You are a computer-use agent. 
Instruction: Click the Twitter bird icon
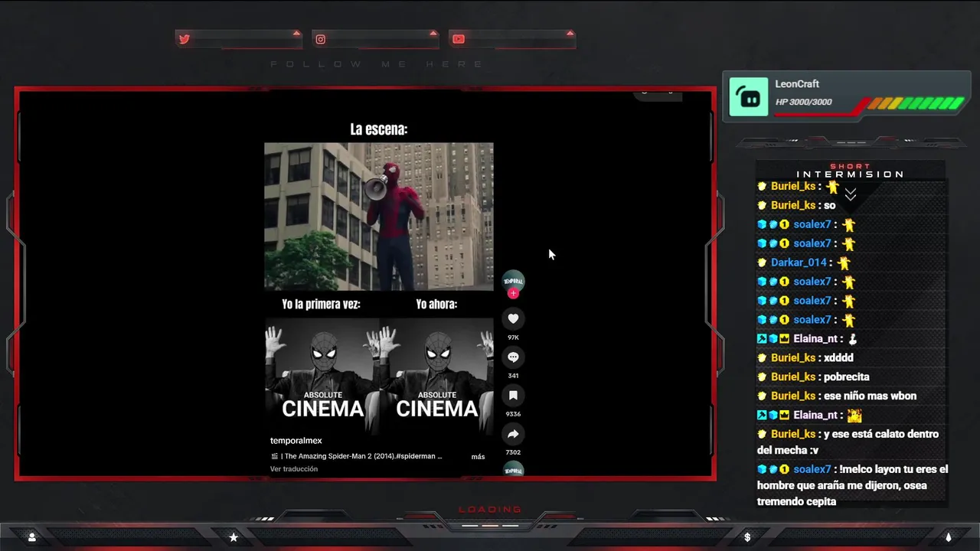[x=184, y=39]
